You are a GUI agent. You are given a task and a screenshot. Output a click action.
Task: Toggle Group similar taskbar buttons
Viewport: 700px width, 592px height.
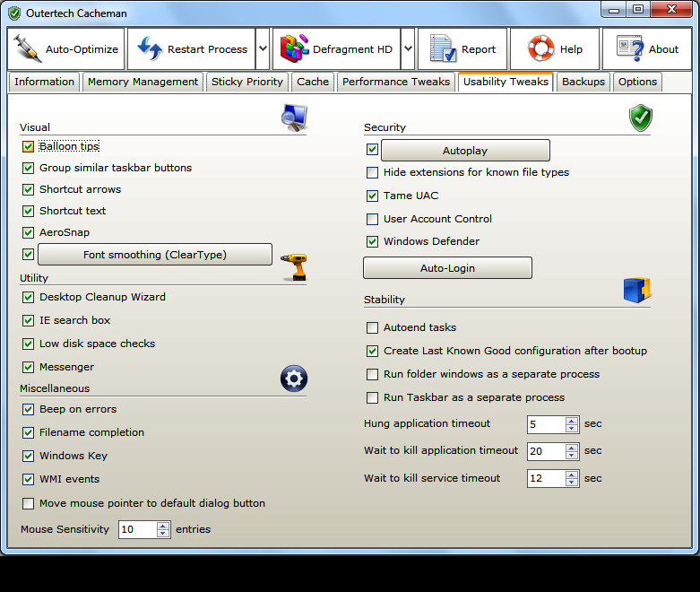click(x=28, y=168)
